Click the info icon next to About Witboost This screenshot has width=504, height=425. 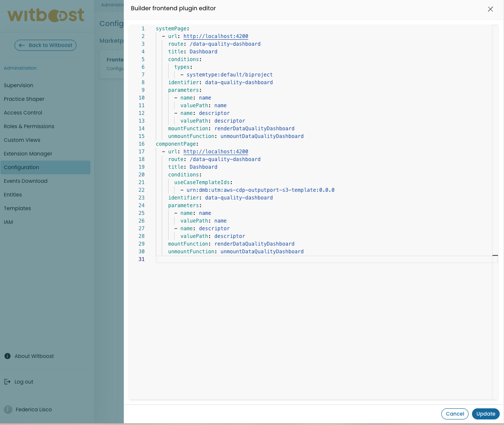pos(7,356)
